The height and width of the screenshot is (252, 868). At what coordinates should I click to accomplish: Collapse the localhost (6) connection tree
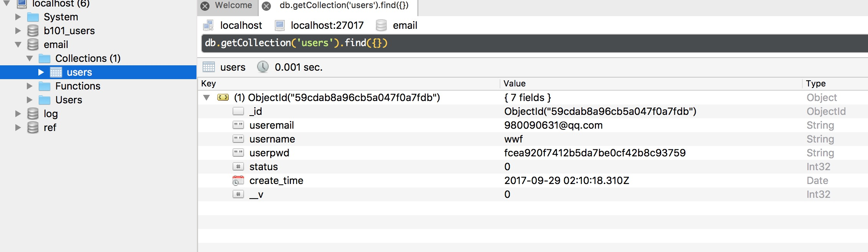coord(7,3)
